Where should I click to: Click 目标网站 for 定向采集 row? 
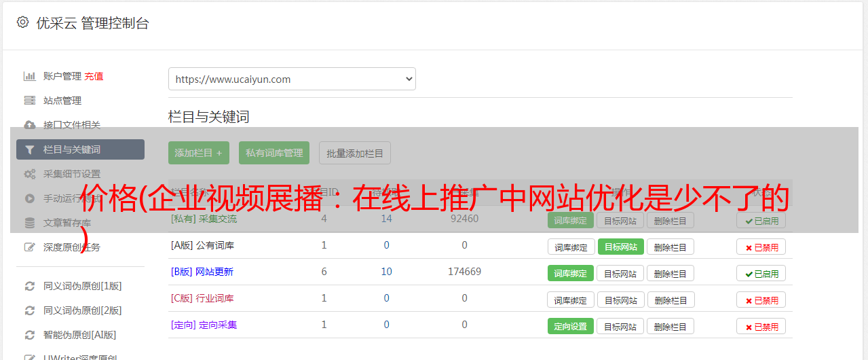tap(620, 326)
